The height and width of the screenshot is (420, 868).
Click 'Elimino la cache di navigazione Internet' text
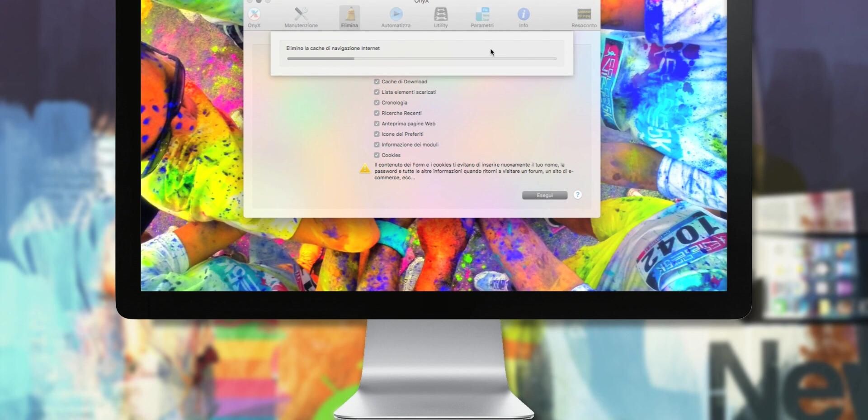click(x=333, y=48)
